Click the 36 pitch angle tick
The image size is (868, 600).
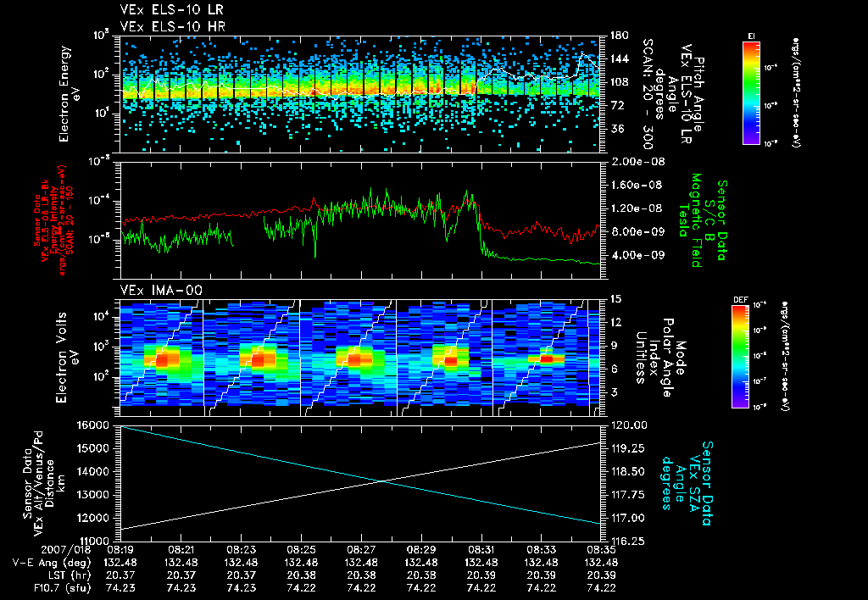[x=617, y=129]
